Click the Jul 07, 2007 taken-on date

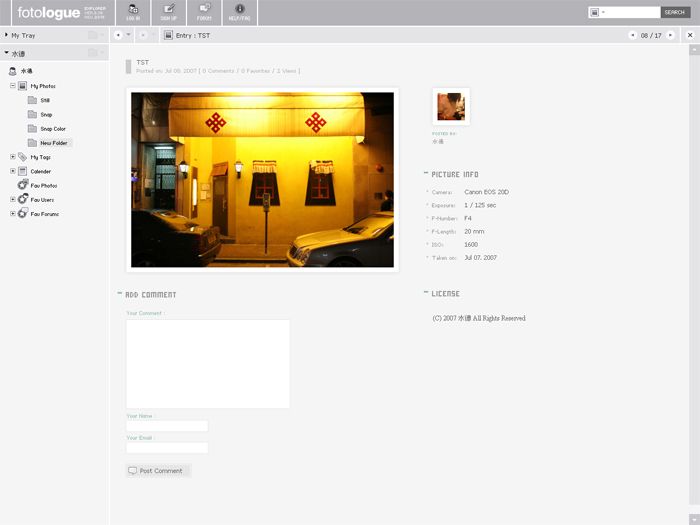tap(480, 258)
